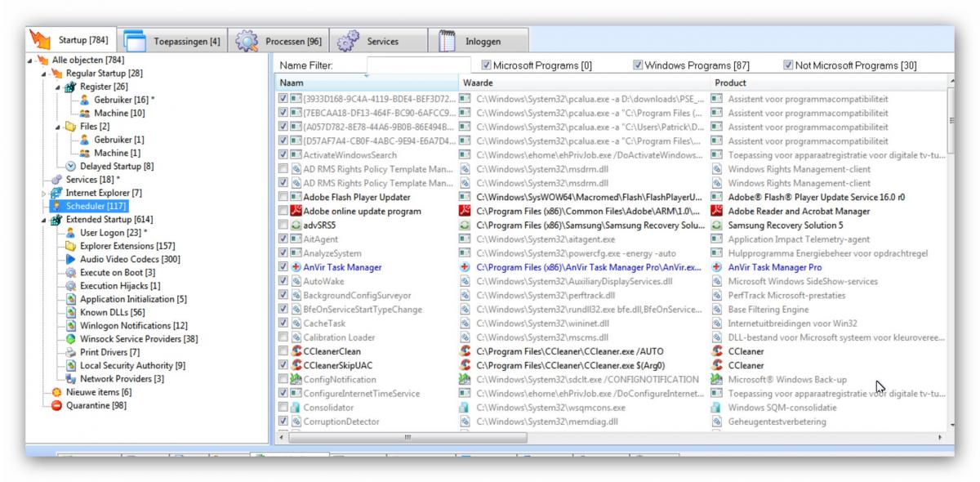The width and height of the screenshot is (980, 482).
Task: Click the Execution Hijacks icon
Action: [71, 286]
